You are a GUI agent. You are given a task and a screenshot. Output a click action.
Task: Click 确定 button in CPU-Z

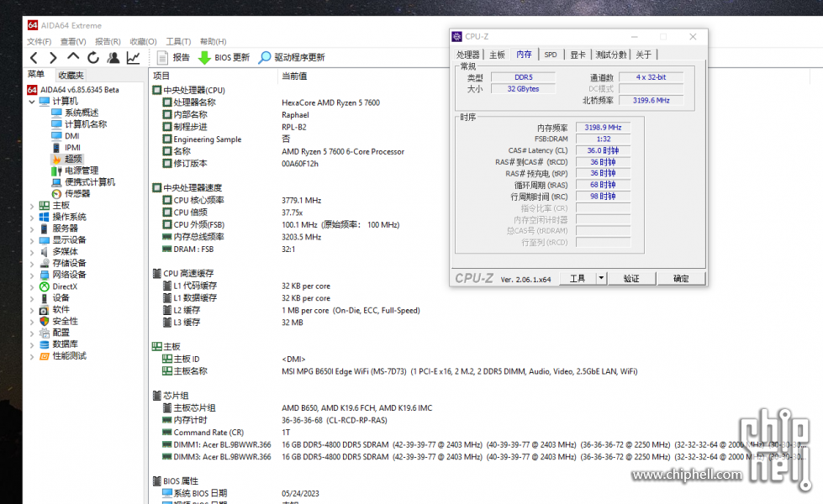pos(681,279)
